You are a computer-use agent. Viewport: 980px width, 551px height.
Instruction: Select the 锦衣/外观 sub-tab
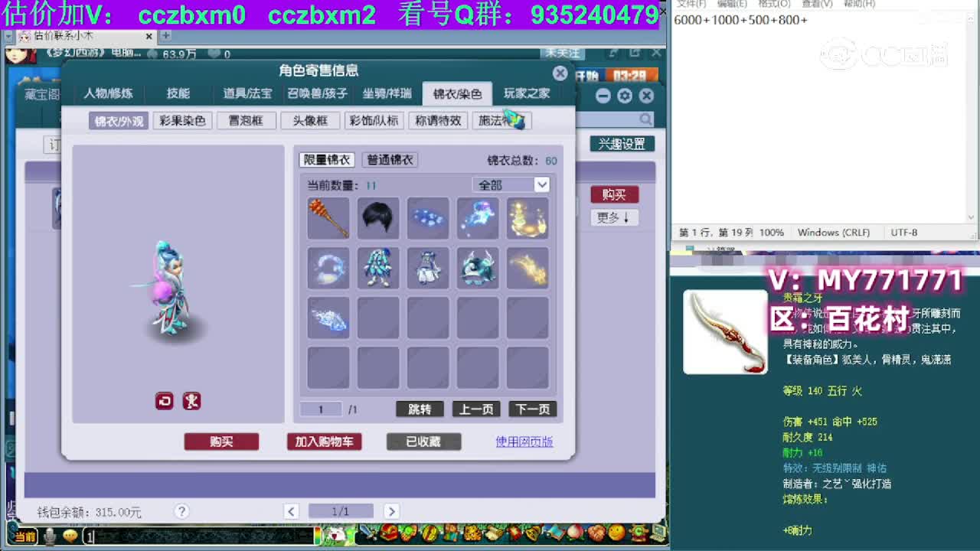tap(119, 121)
